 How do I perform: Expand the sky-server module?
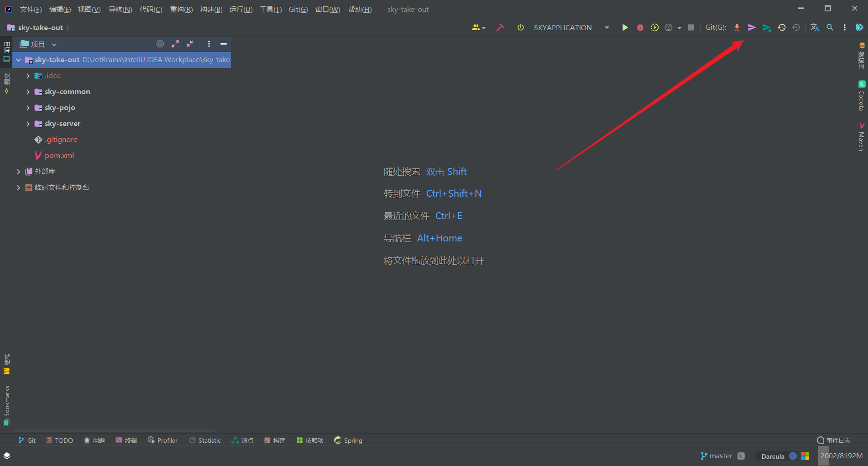28,124
